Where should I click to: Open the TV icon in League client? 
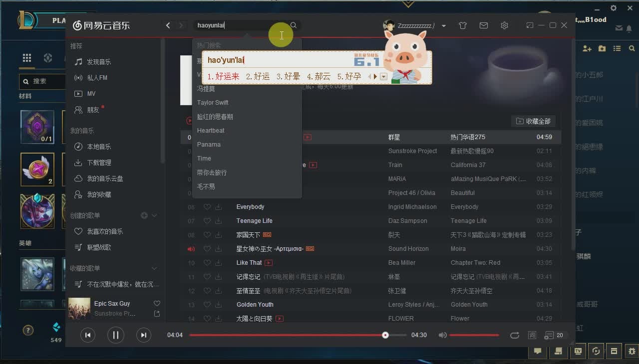pos(578,351)
